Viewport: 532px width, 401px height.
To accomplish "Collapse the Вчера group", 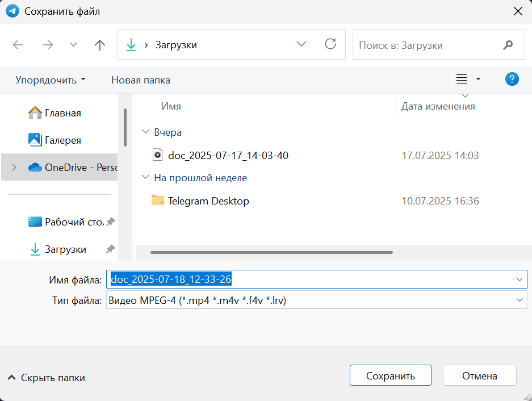I will [145, 132].
